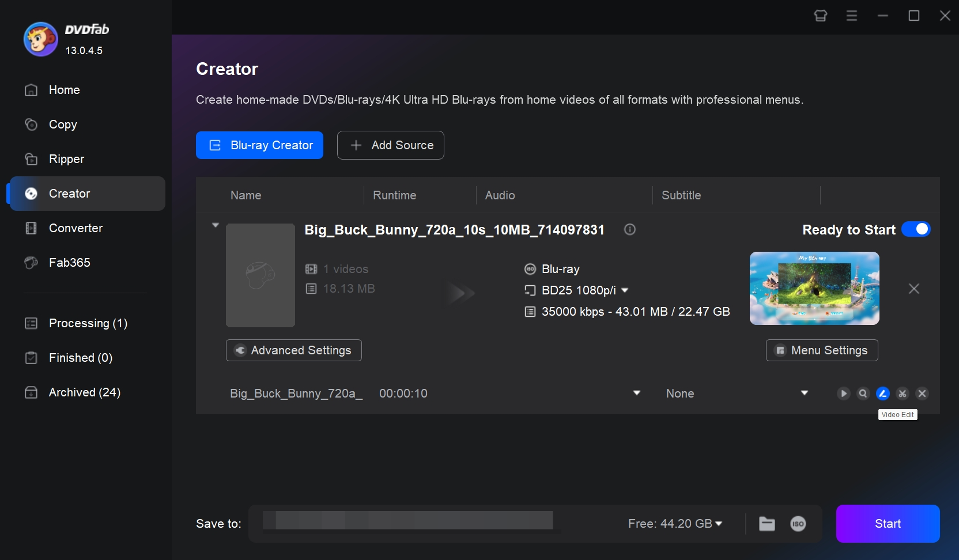Open the Copy module
This screenshot has height=560, width=959.
tap(88, 124)
